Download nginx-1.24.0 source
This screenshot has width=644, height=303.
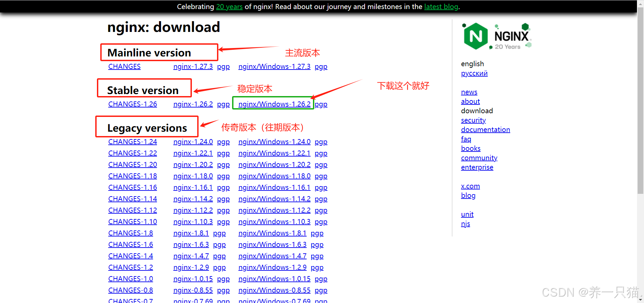pyautogui.click(x=193, y=142)
